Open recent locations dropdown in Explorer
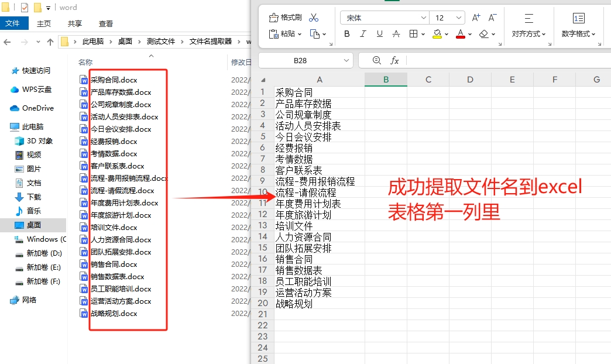 tap(38, 42)
